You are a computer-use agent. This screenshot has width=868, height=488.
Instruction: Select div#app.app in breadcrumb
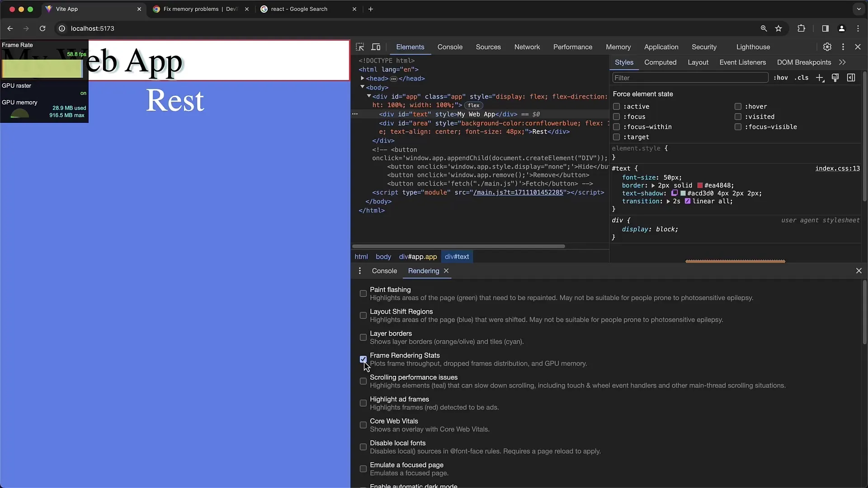click(x=418, y=257)
